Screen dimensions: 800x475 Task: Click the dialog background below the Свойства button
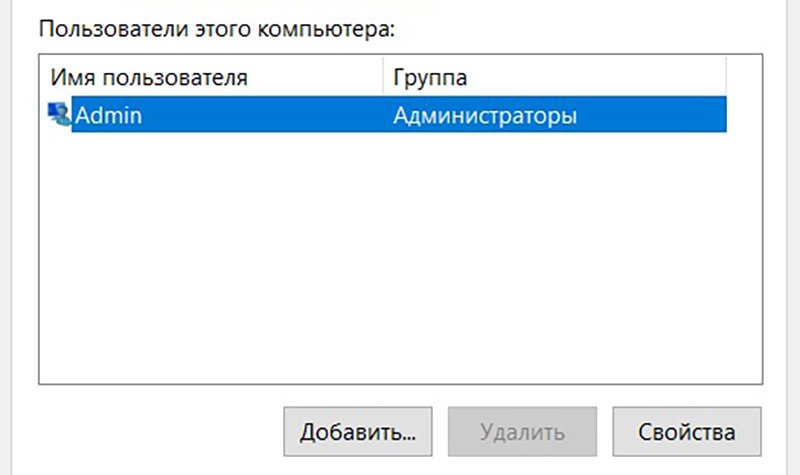tap(687, 466)
